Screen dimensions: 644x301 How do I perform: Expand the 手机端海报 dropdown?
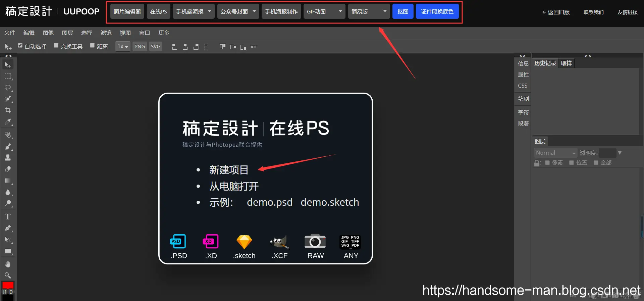(194, 11)
